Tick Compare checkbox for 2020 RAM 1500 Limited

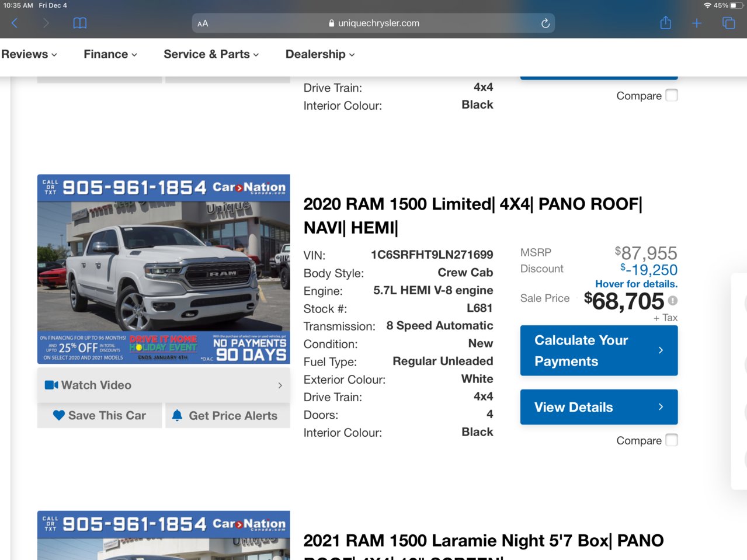(672, 440)
